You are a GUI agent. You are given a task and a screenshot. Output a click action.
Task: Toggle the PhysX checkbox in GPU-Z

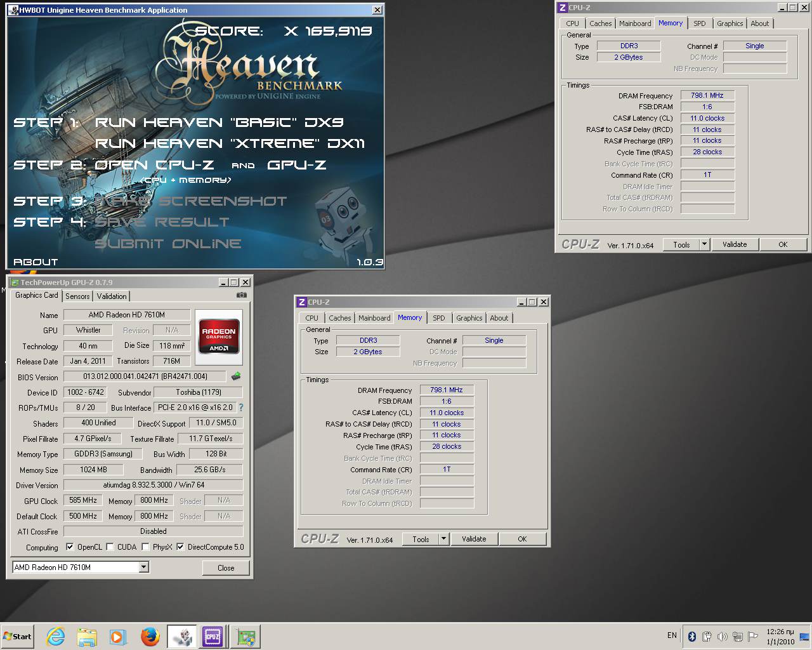pyautogui.click(x=145, y=547)
